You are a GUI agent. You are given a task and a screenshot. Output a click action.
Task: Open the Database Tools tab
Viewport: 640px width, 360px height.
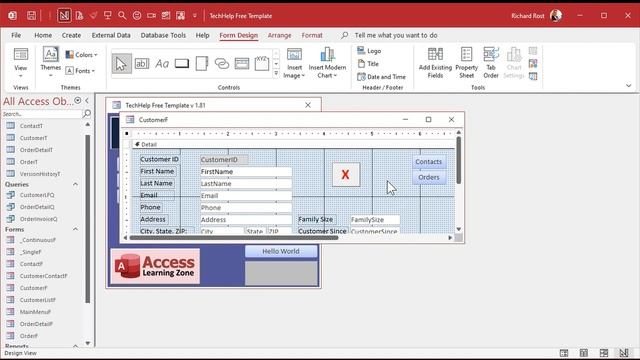163,35
